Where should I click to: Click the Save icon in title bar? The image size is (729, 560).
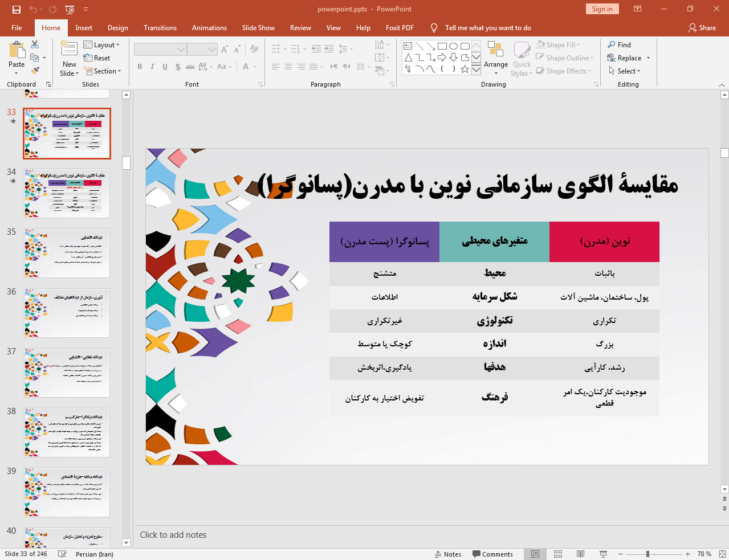[x=17, y=9]
